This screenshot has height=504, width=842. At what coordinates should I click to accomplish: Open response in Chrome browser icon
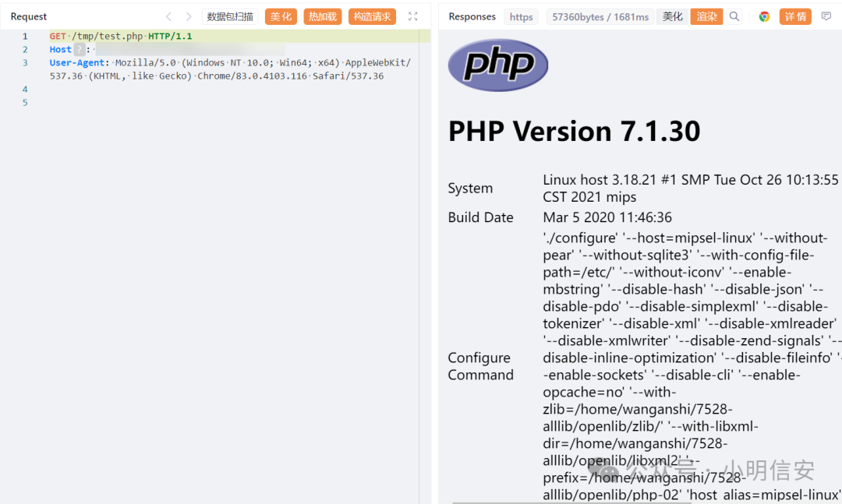[764, 16]
